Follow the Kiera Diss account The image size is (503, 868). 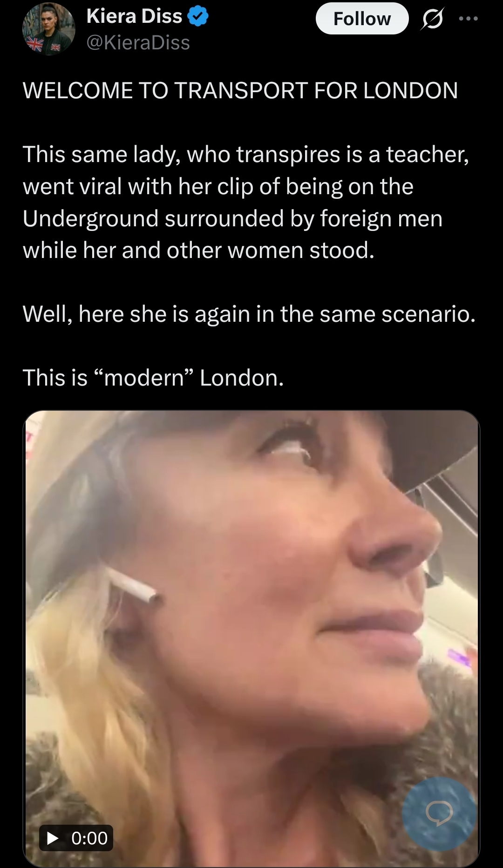362,19
